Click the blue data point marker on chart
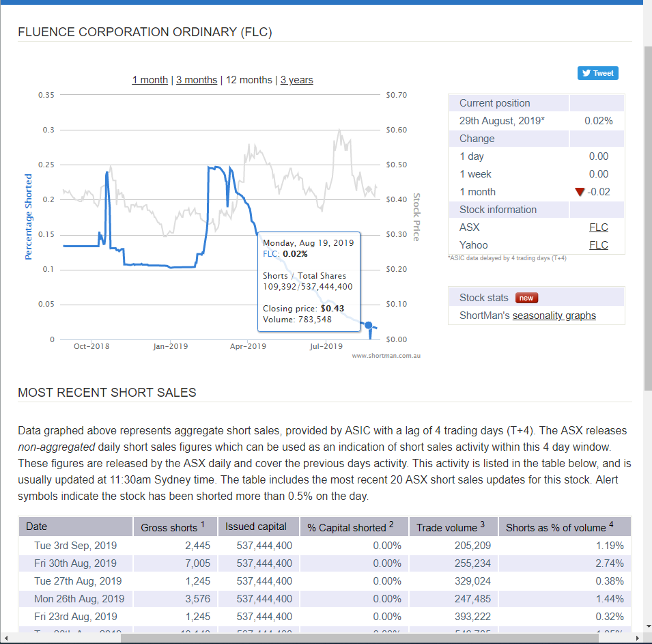The width and height of the screenshot is (652, 644). pos(369,325)
